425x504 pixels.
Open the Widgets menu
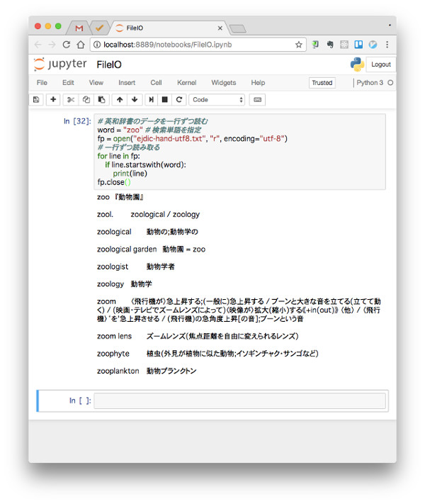(x=223, y=83)
